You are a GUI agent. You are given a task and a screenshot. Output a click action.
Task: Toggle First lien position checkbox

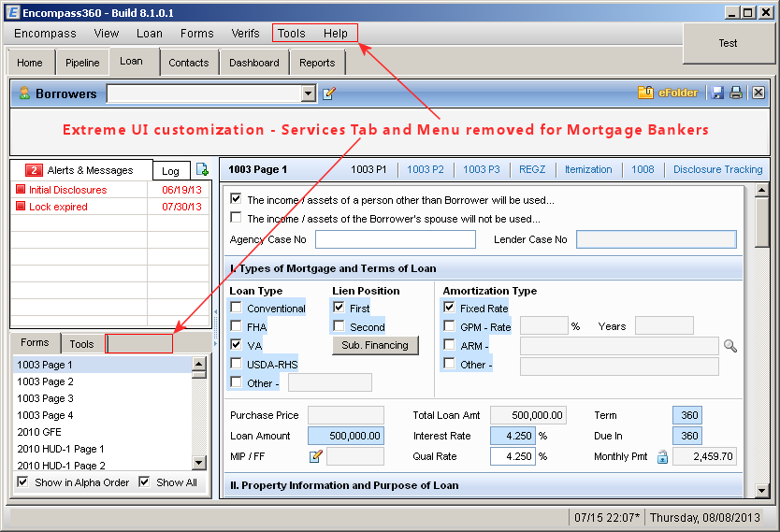[339, 308]
